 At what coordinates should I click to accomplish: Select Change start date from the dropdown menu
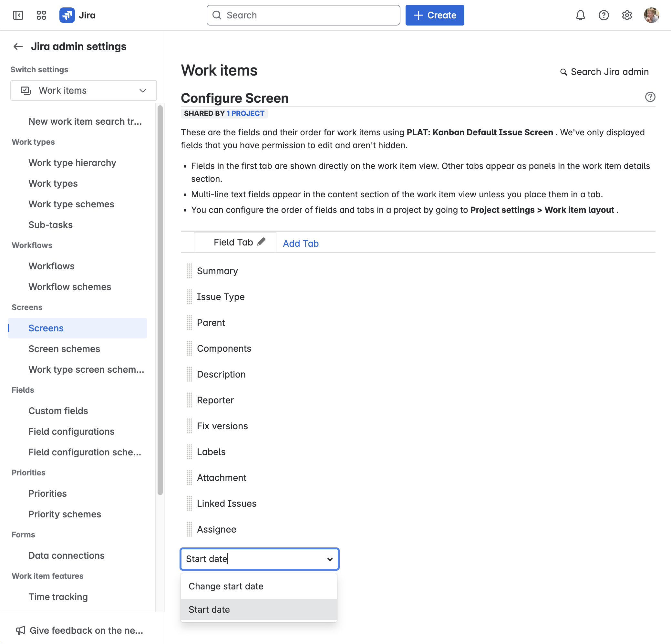(x=226, y=586)
